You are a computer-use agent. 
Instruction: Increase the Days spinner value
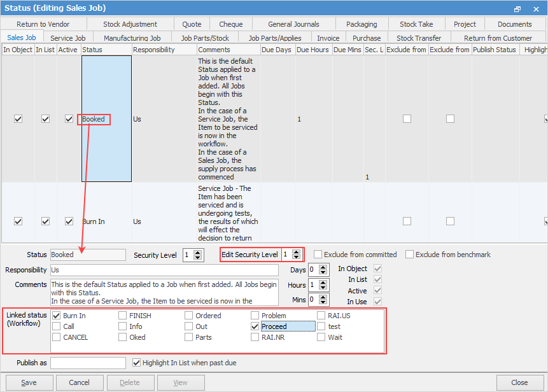point(324,267)
